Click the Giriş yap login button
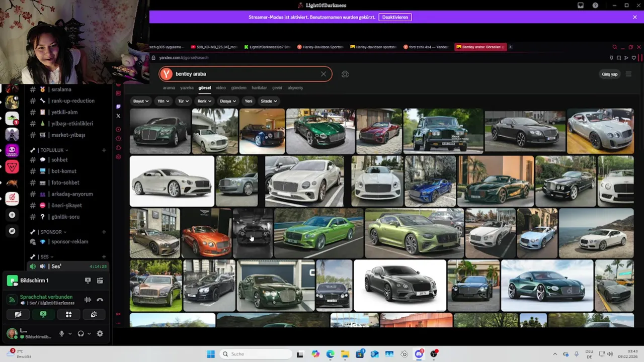This screenshot has width=644, height=362. (x=610, y=74)
